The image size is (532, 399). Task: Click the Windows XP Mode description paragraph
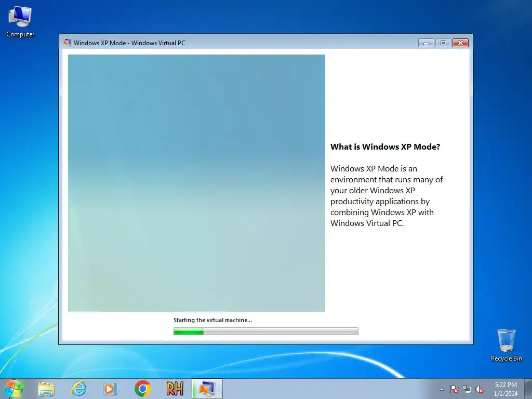387,196
